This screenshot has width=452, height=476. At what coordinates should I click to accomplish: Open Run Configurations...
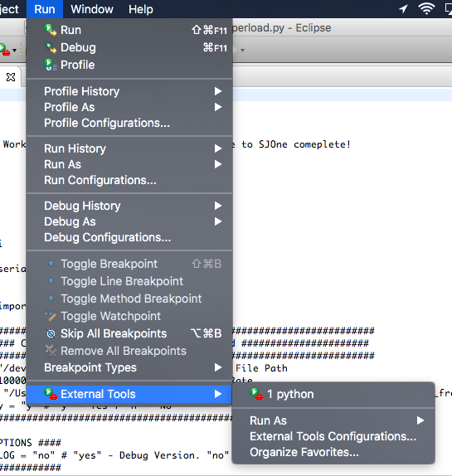pos(129,180)
